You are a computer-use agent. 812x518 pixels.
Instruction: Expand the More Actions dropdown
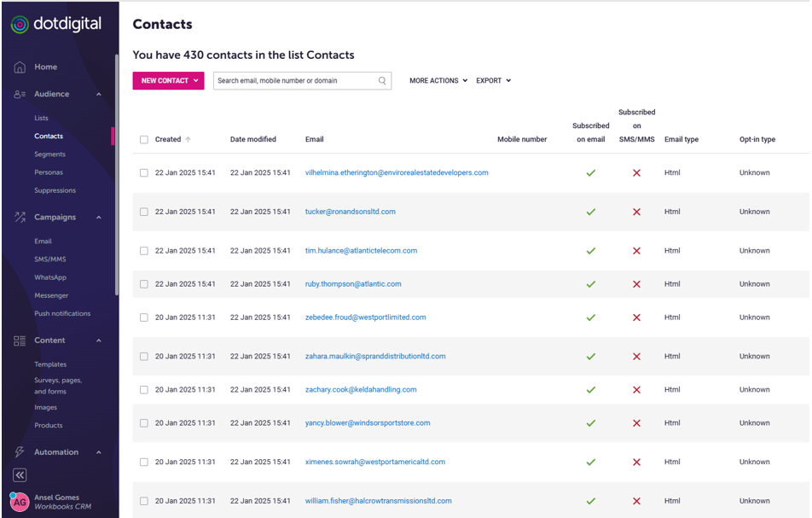click(x=438, y=81)
